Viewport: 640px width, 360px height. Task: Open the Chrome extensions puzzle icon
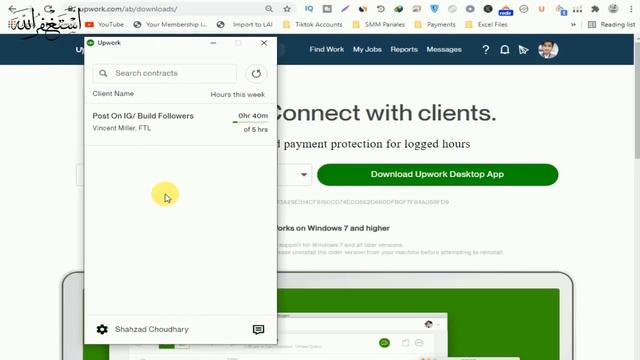[595, 9]
